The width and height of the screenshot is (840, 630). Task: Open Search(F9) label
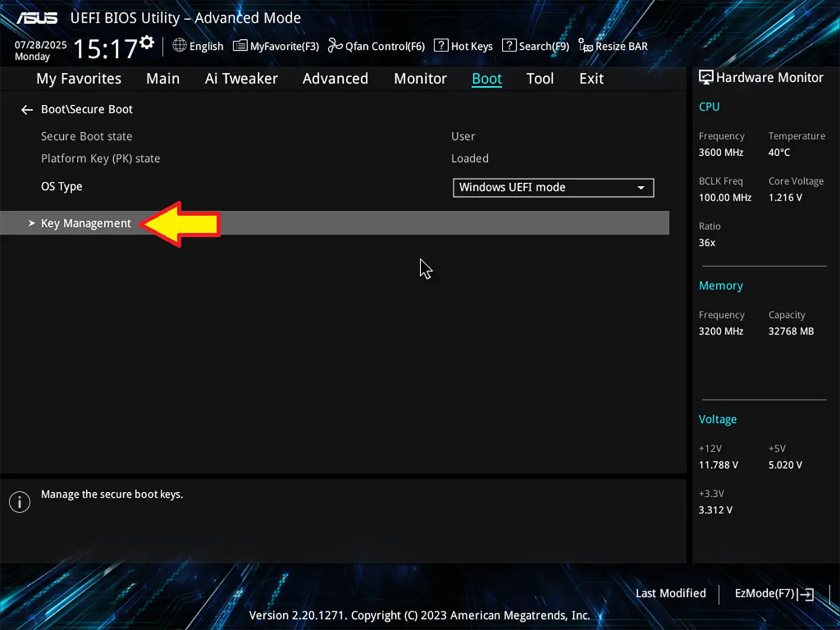[544, 46]
